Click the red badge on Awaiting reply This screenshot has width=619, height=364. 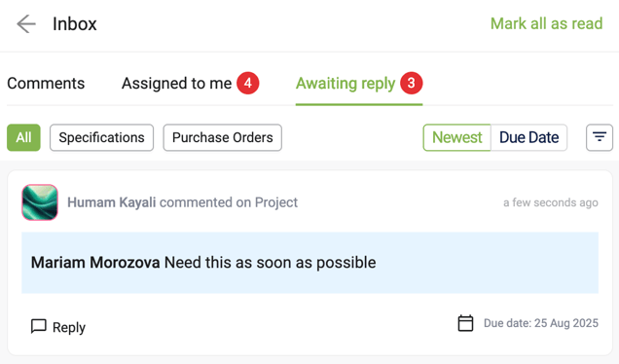coord(412,83)
